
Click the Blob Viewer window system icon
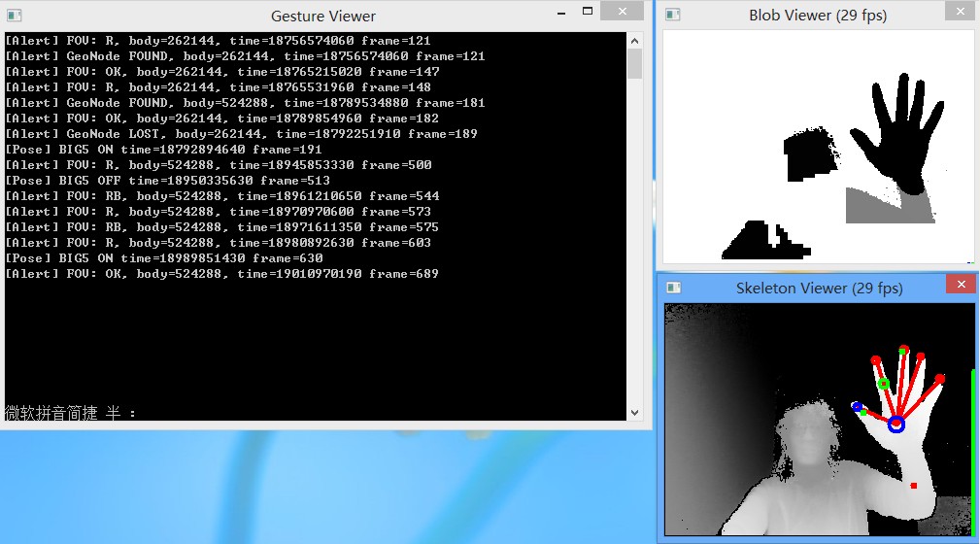click(672, 15)
